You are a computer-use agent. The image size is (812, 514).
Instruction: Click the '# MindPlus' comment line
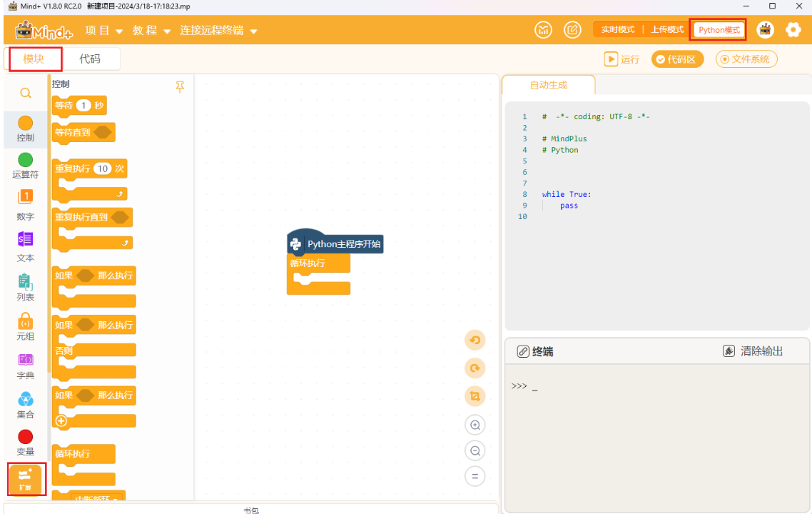[564, 139]
